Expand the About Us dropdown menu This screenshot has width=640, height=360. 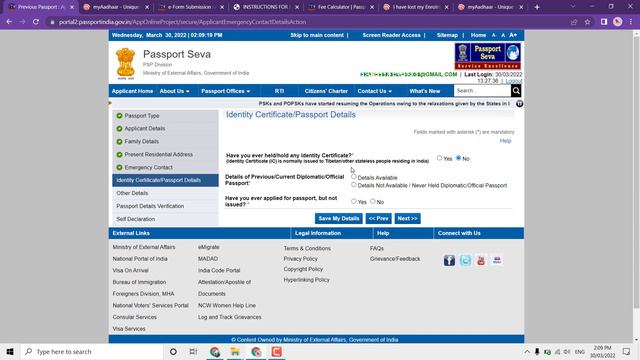[x=174, y=91]
